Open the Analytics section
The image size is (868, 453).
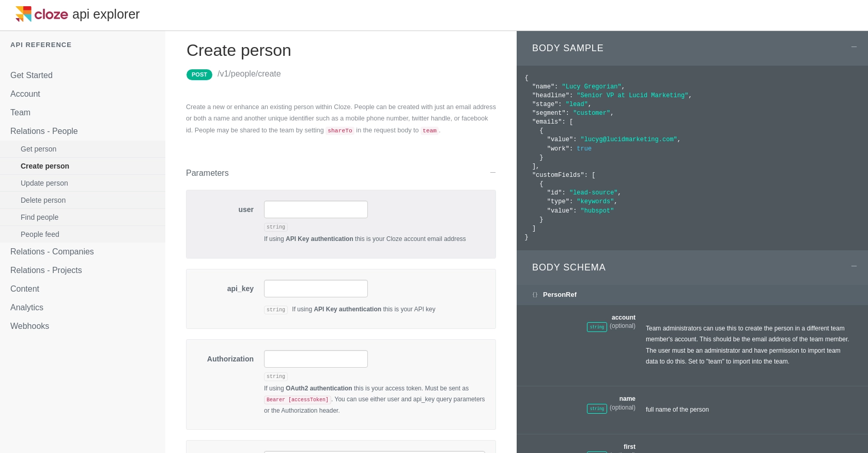(x=27, y=307)
